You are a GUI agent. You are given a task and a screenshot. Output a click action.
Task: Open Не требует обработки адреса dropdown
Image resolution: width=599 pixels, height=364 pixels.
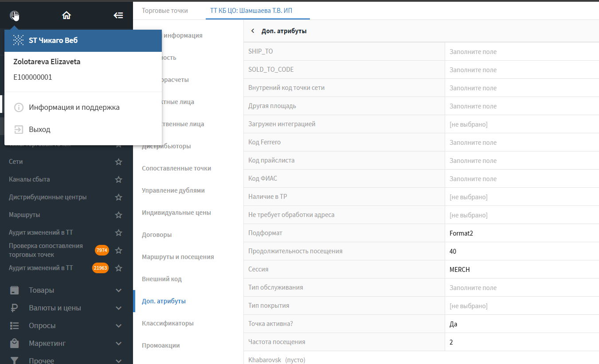(522, 215)
